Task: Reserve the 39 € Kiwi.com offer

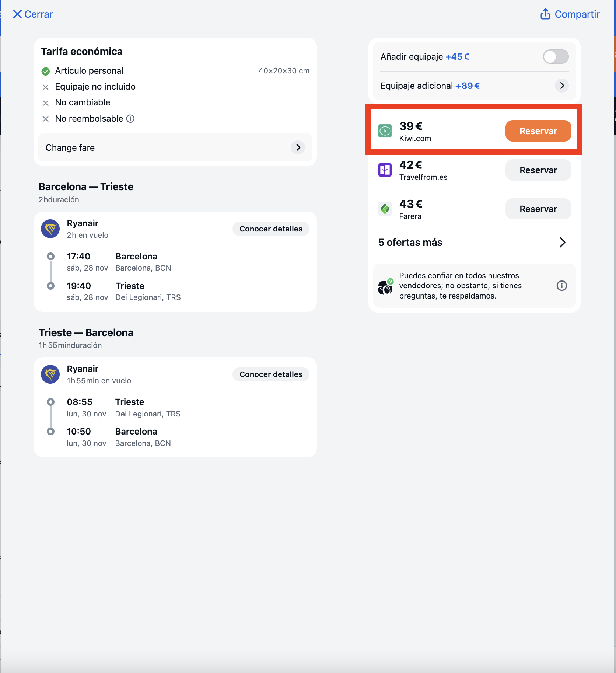Action: click(x=538, y=131)
